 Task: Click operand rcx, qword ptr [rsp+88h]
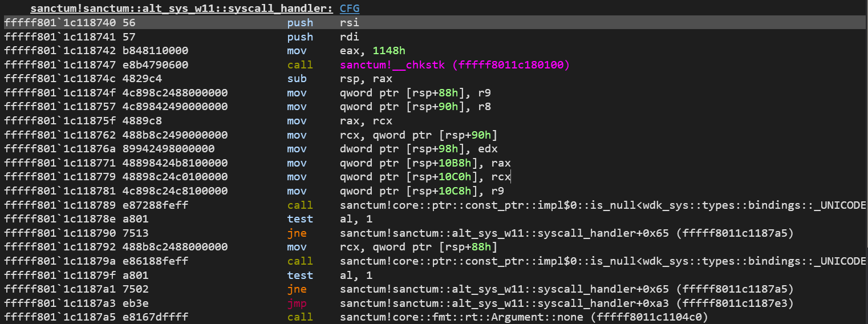[419, 247]
